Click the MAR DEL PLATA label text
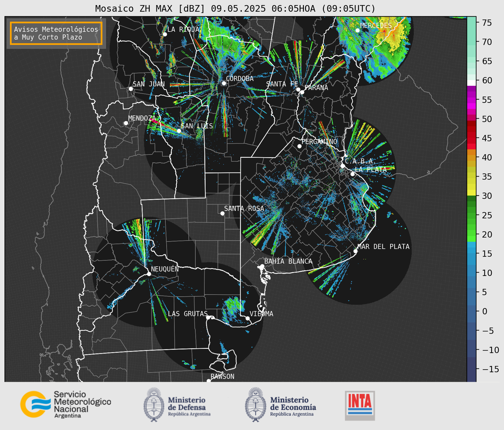504x430 pixels. point(383,247)
